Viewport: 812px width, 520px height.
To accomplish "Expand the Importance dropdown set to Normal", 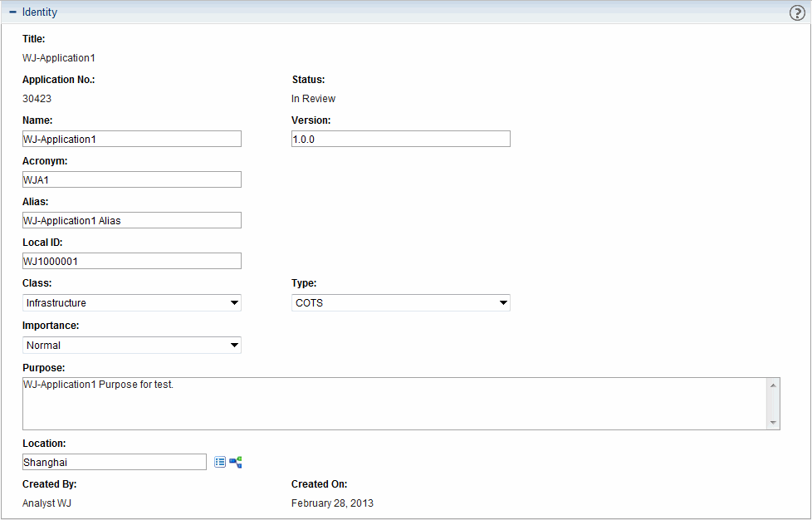I will click(132, 345).
